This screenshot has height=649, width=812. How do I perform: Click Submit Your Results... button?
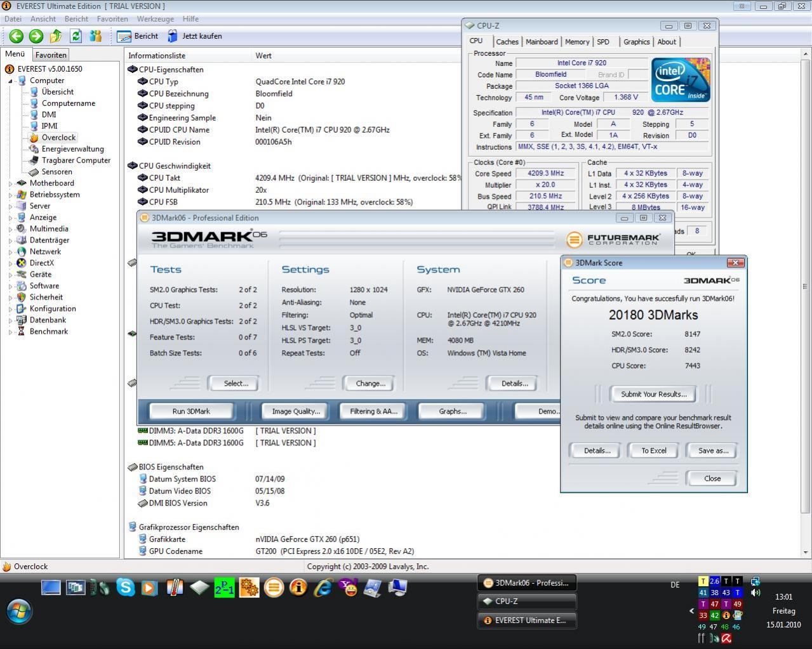[x=653, y=394]
